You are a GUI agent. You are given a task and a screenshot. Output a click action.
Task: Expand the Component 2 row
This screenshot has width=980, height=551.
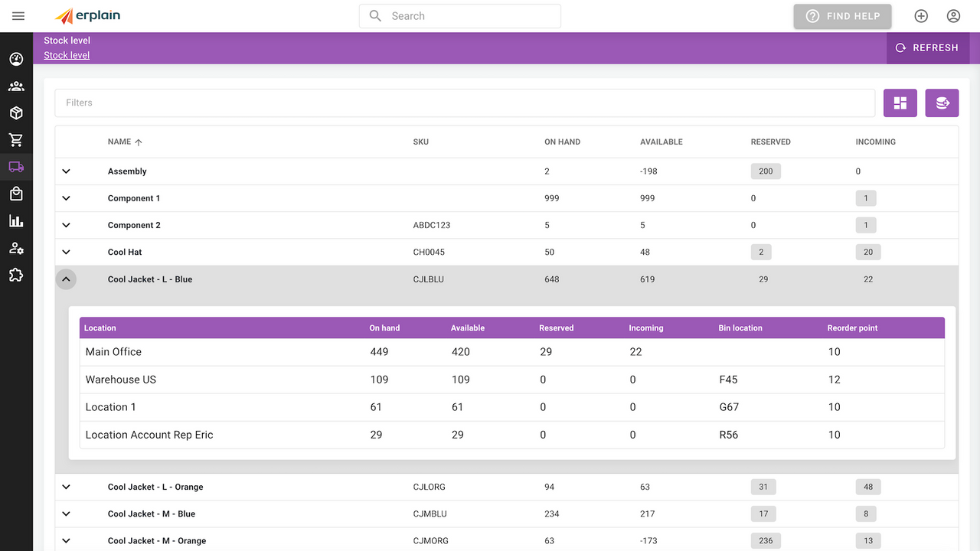(66, 225)
